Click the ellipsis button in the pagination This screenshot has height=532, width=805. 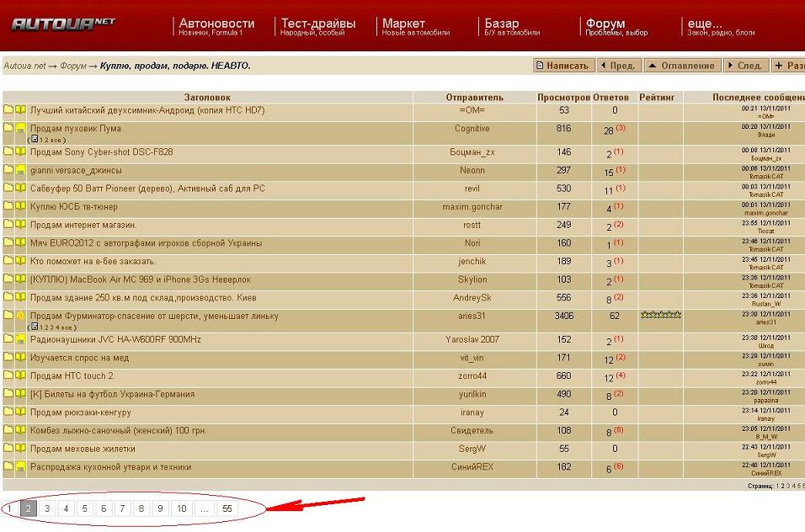[204, 508]
